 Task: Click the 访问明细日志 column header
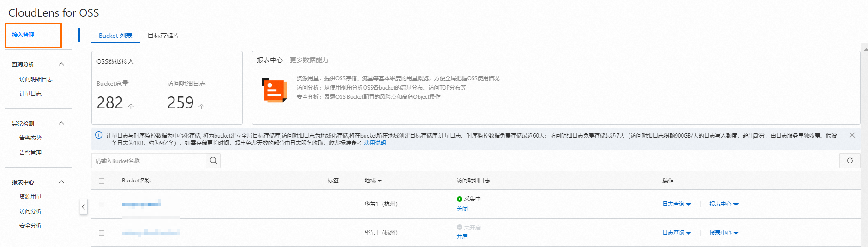tap(473, 181)
